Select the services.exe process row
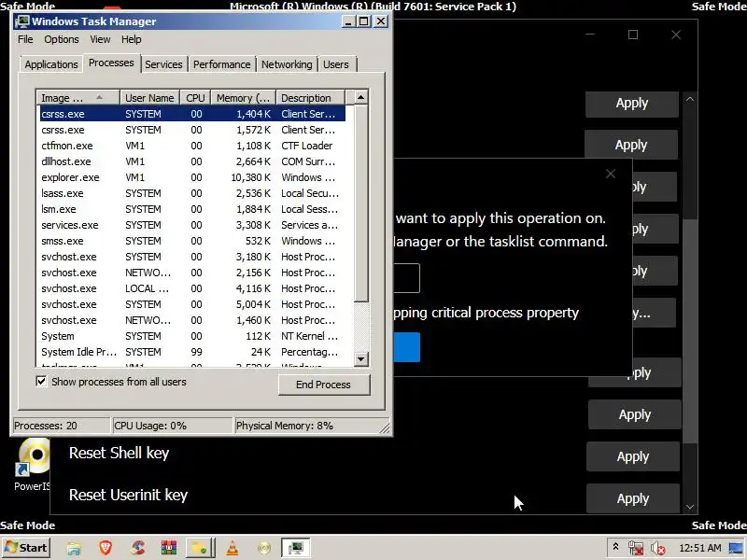747x560 pixels. [192, 225]
